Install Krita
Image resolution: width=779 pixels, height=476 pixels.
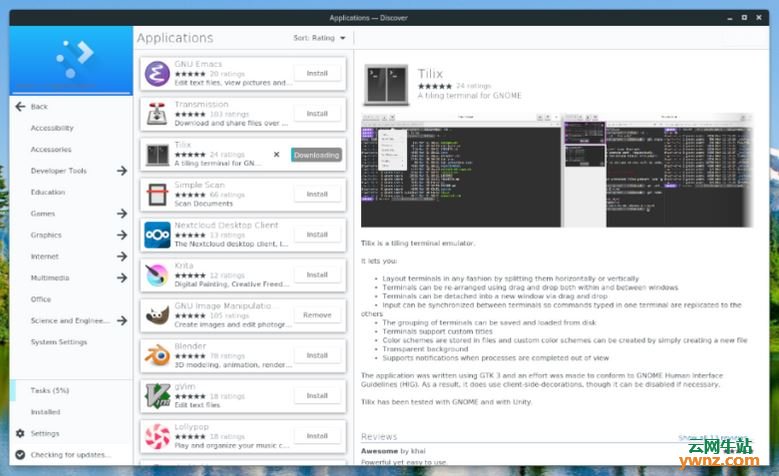pyautogui.click(x=317, y=274)
